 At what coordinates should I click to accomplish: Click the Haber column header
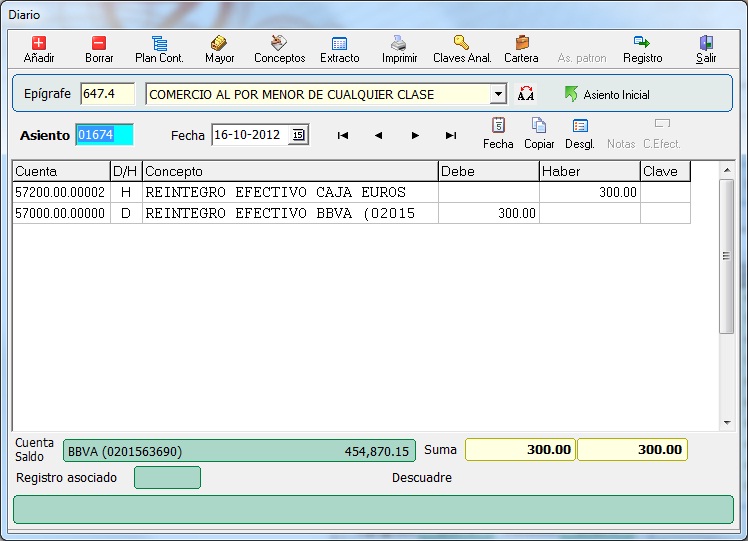click(590, 171)
